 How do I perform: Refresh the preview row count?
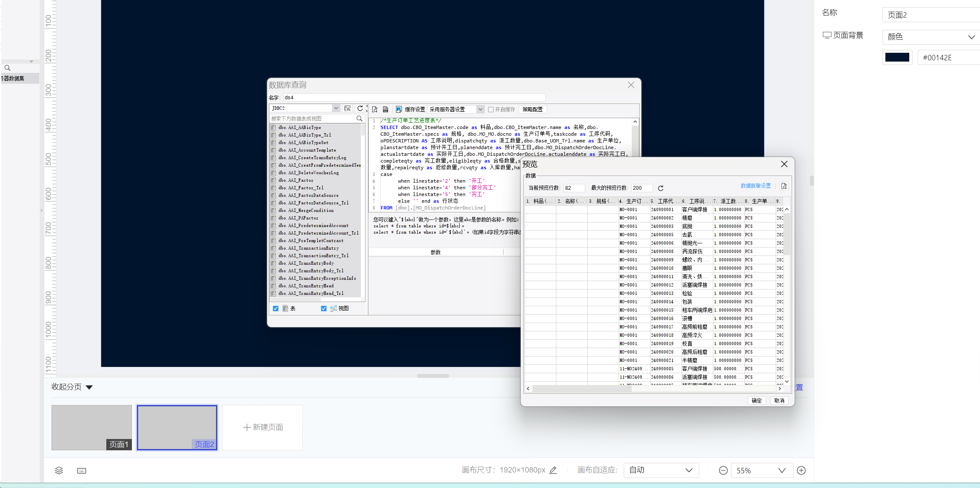[x=661, y=188]
